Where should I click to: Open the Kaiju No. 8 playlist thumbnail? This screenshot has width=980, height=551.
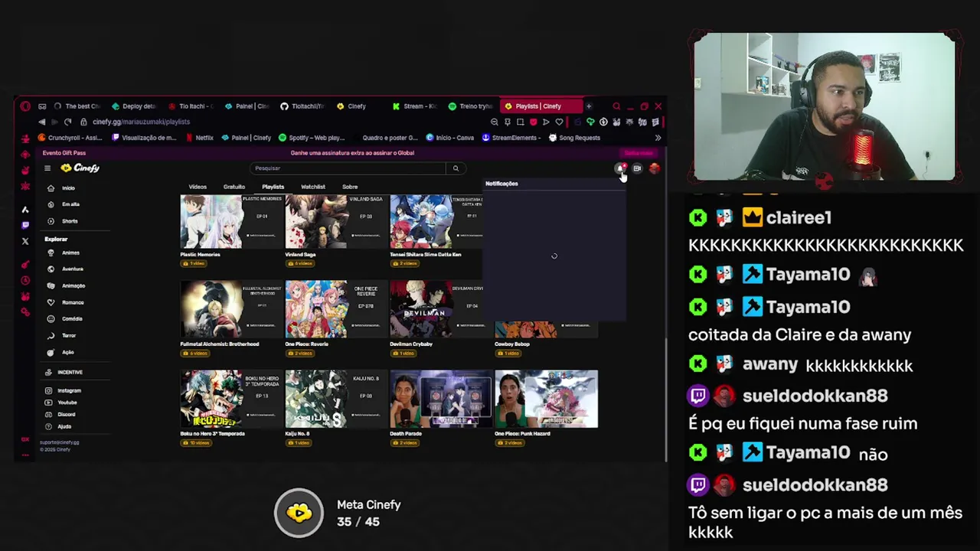click(337, 399)
